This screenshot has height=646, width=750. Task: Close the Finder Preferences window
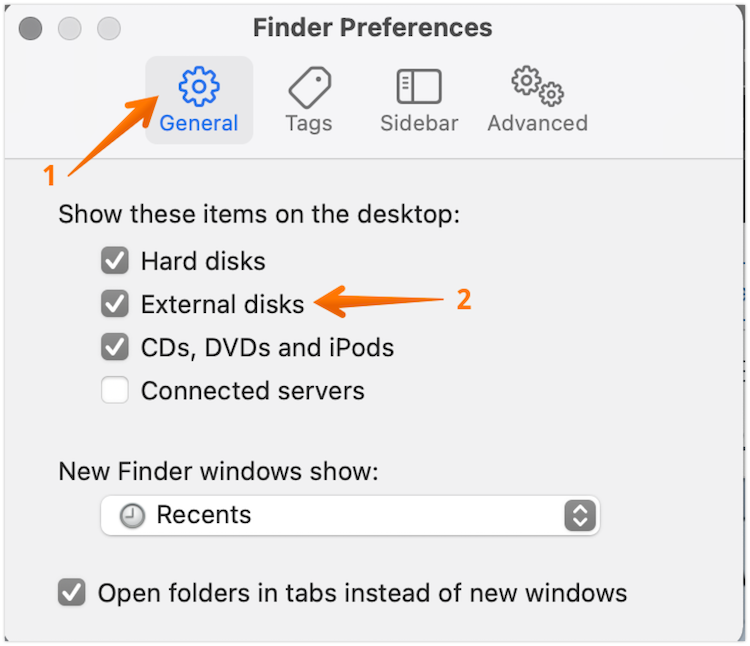31,28
